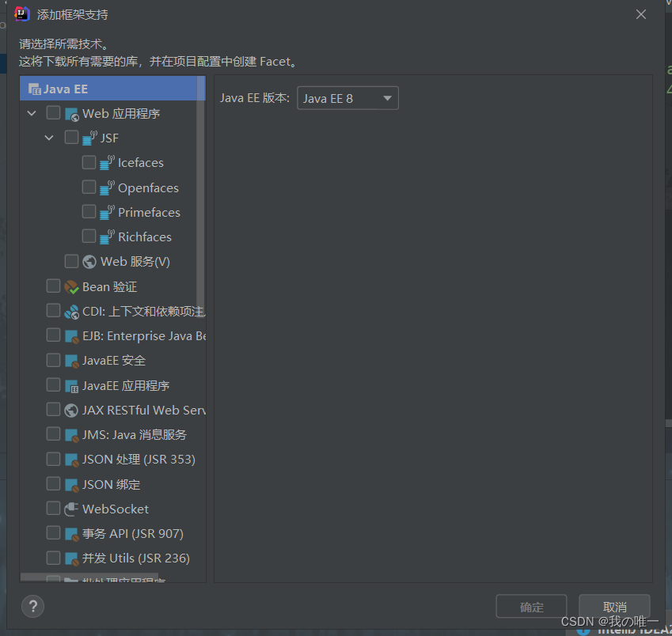Click the IntelliJ IDEA logo in title bar
Screen dimensions: 672x636
(x=22, y=14)
